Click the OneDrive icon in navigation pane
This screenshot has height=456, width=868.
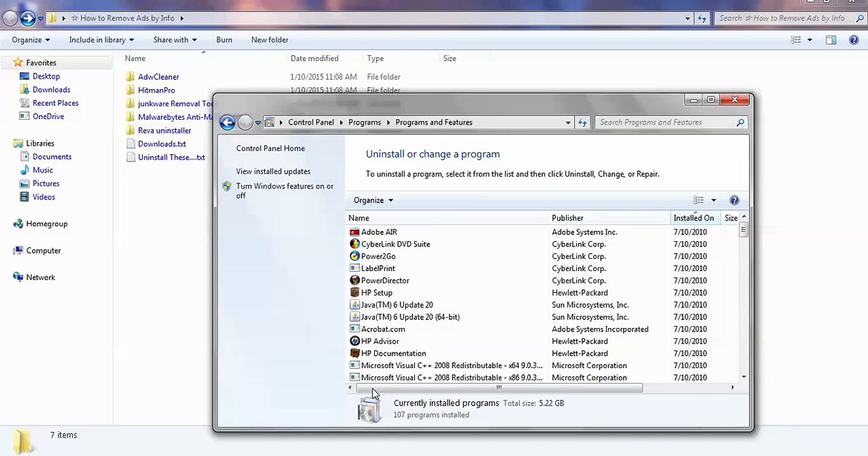25,116
